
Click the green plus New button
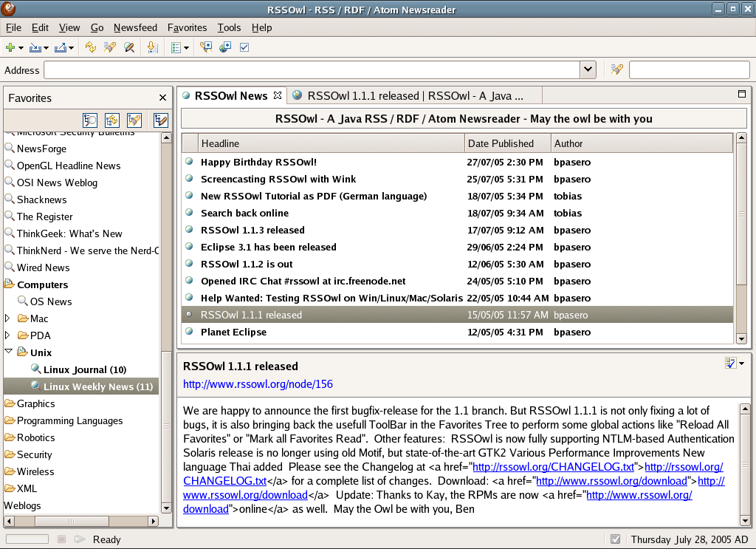[x=10, y=48]
